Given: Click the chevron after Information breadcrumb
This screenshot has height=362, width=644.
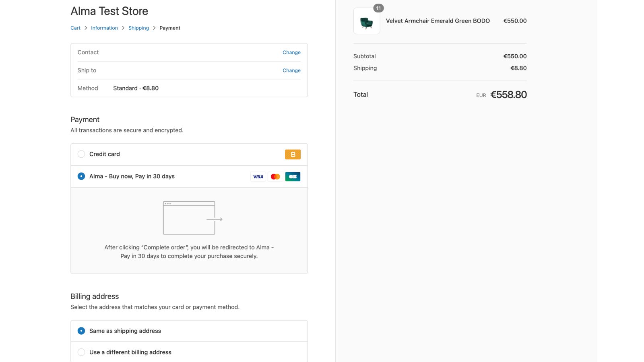Looking at the screenshot, I should click(123, 28).
